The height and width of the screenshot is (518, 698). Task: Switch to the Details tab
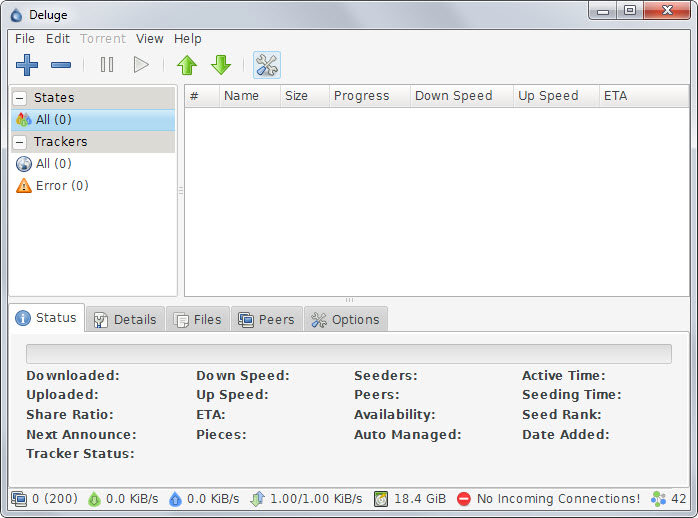click(x=125, y=320)
